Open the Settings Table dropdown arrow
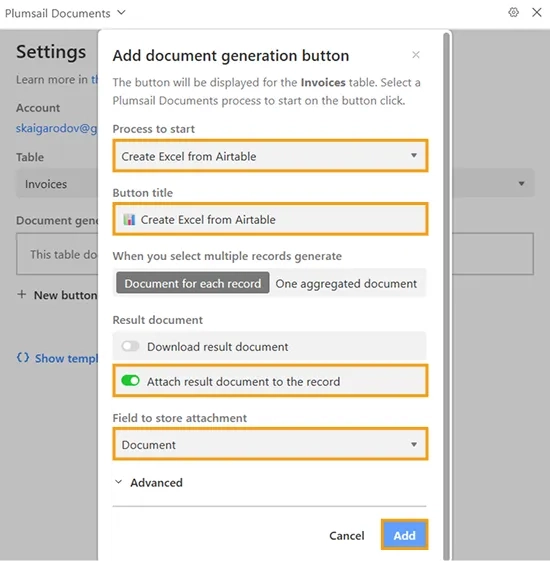This screenshot has height=561, width=550. coord(521,184)
